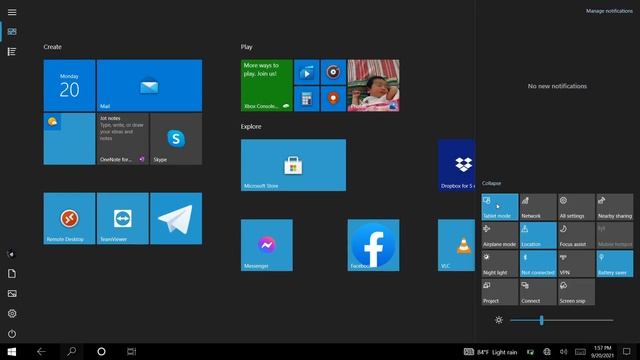Open the Telegram paper-plane tile
The image size is (640, 360).
tap(176, 218)
